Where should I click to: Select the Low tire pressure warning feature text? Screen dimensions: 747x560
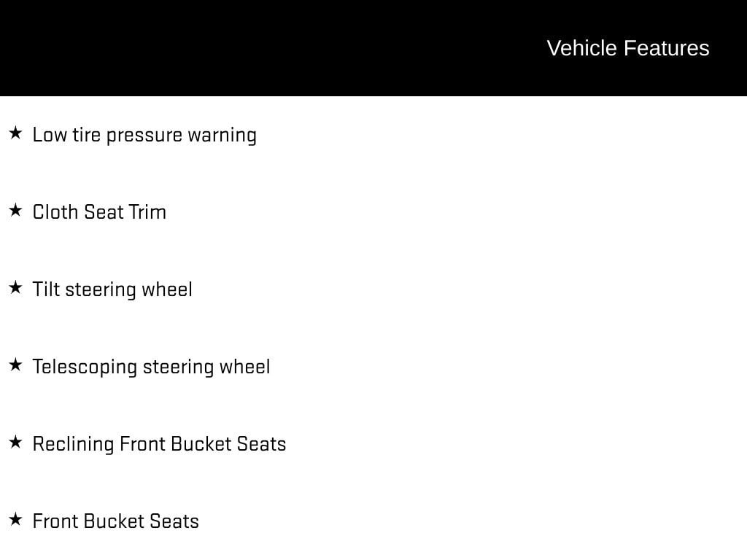pyautogui.click(x=145, y=135)
